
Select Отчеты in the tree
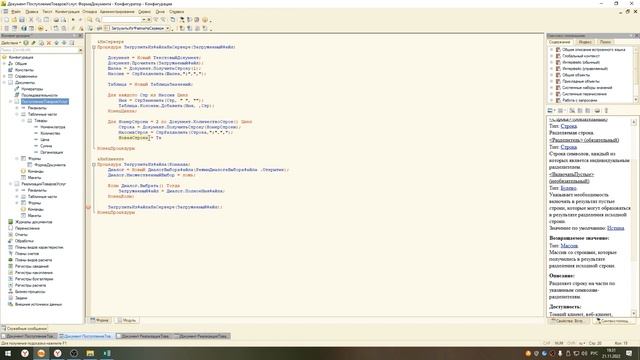tap(21, 235)
